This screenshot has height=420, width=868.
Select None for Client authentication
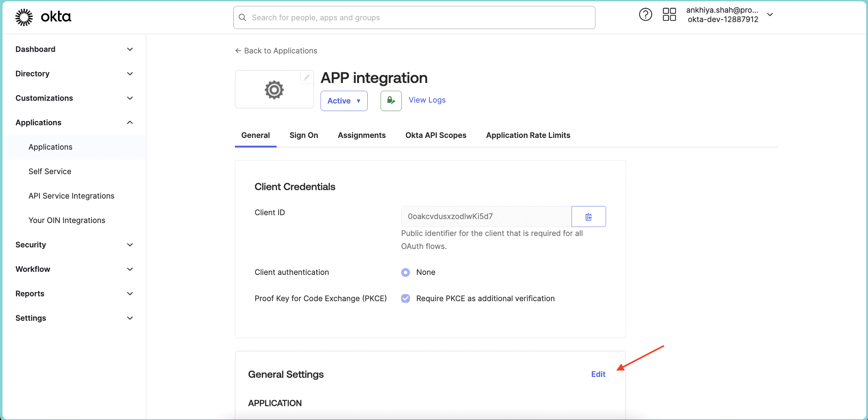coord(405,272)
